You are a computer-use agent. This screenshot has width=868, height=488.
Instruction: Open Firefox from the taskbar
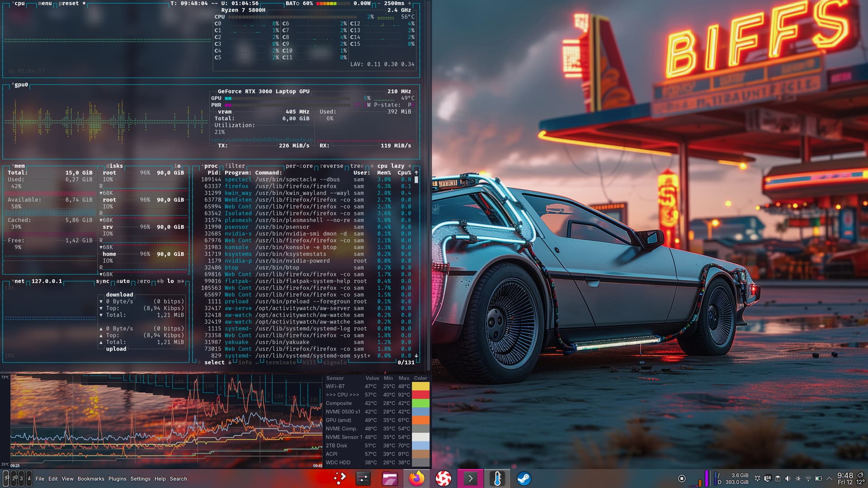tap(417, 479)
